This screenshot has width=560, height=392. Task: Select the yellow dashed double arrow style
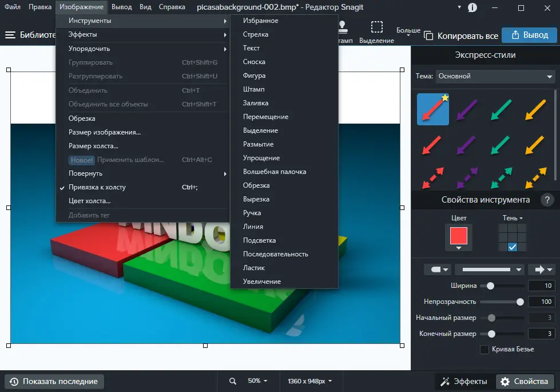click(536, 177)
